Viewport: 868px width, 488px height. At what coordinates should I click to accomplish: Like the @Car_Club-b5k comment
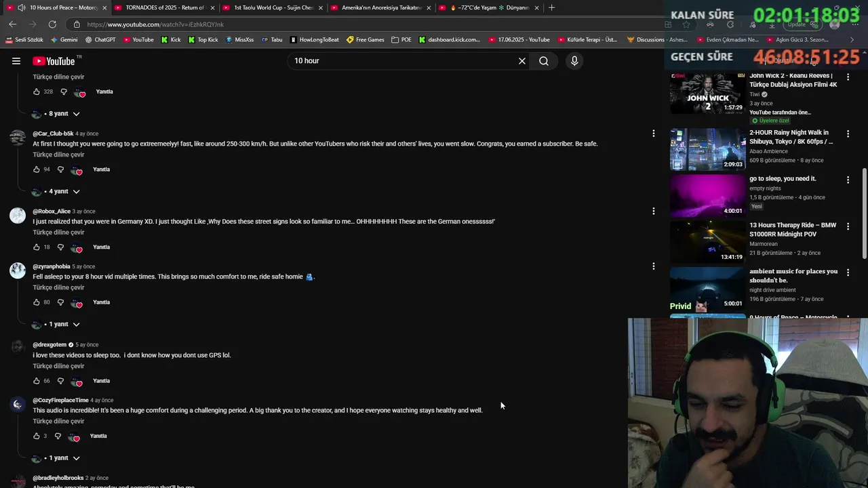(x=37, y=169)
